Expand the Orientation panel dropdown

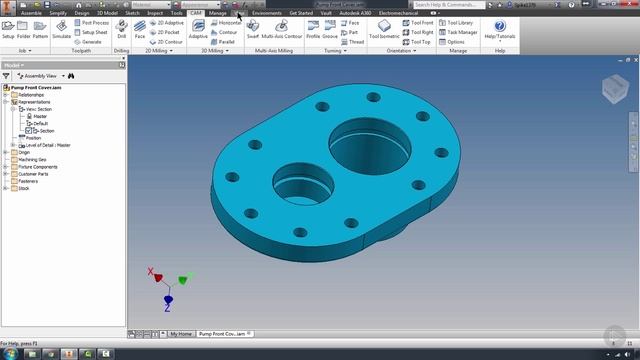pos(402,51)
